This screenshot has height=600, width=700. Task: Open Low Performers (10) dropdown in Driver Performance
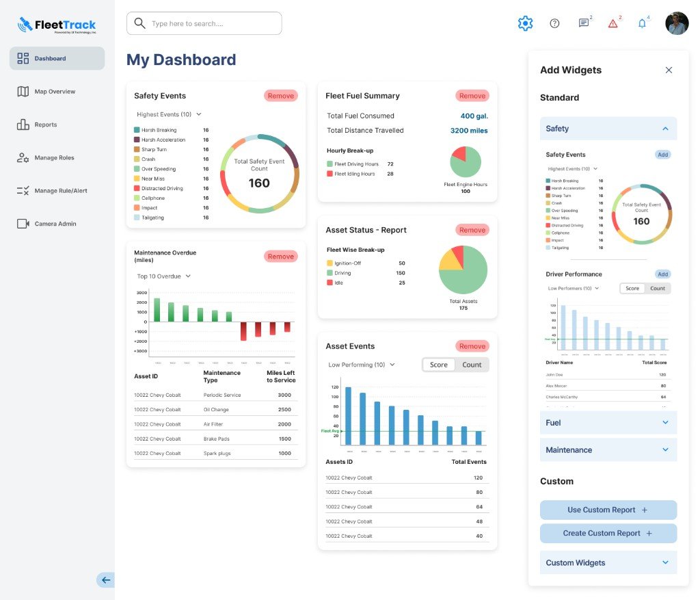[574, 288]
